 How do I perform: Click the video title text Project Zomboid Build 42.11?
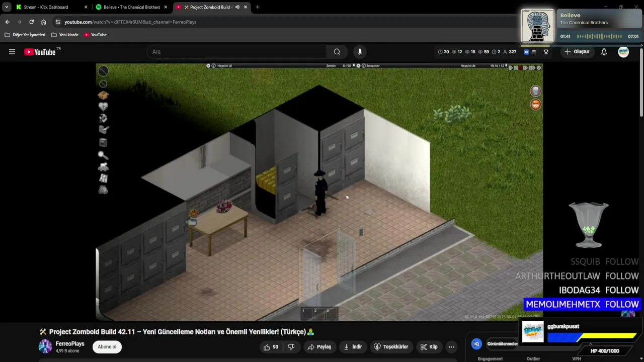177,332
